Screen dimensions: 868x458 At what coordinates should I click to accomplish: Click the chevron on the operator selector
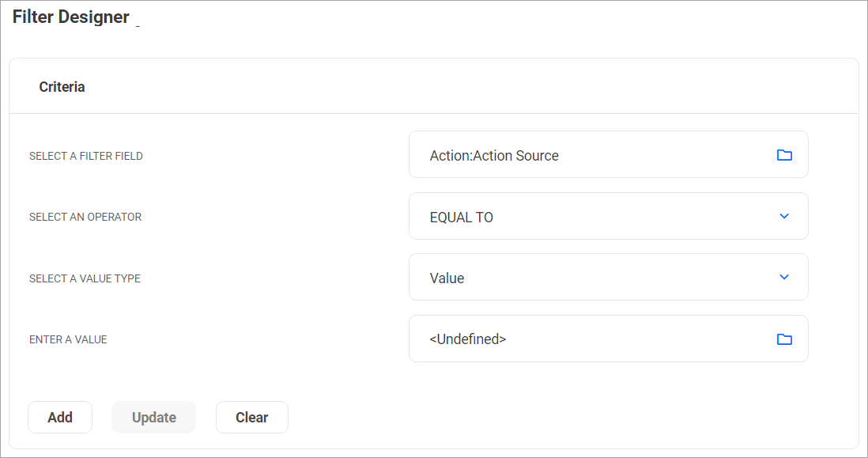tap(784, 216)
